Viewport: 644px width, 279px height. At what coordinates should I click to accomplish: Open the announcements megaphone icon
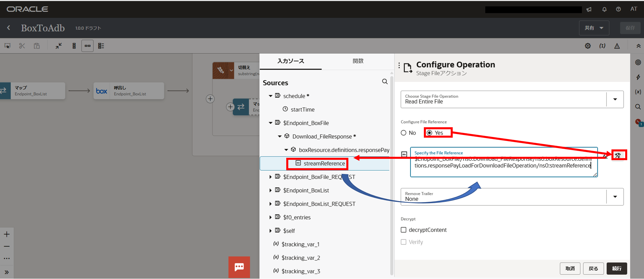589,9
